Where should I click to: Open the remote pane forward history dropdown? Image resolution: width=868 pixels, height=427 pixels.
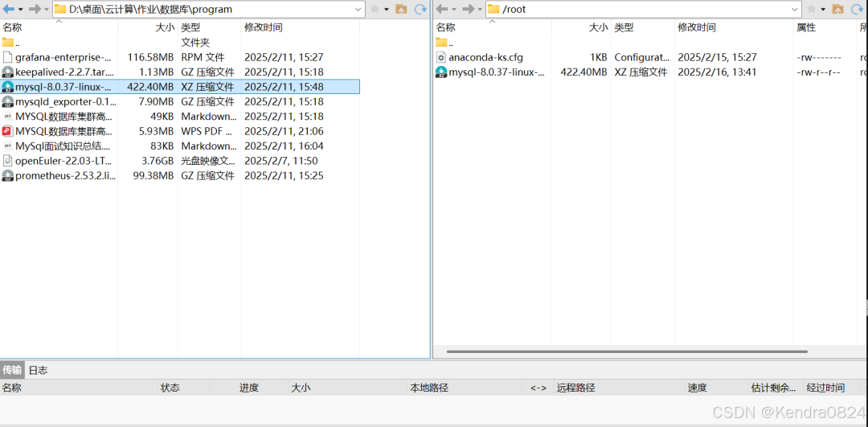(x=479, y=10)
